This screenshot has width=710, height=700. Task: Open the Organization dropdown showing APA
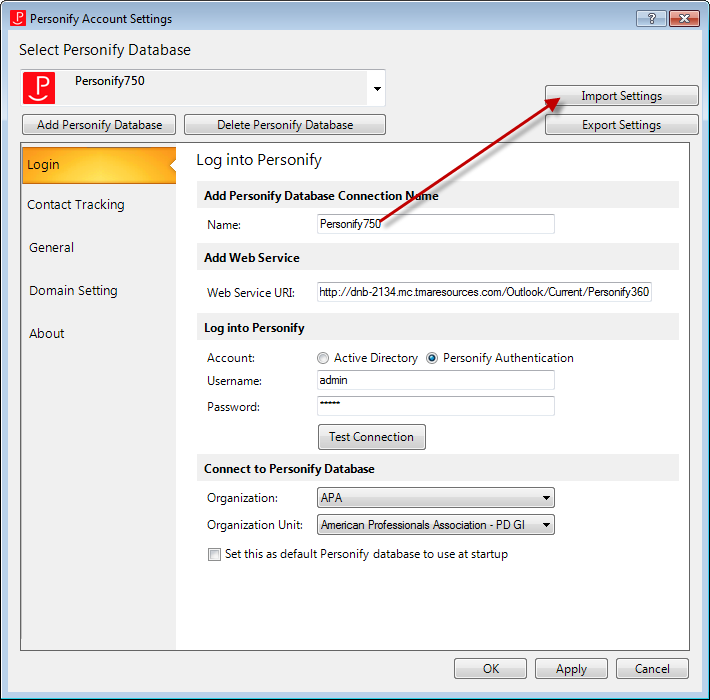click(436, 498)
